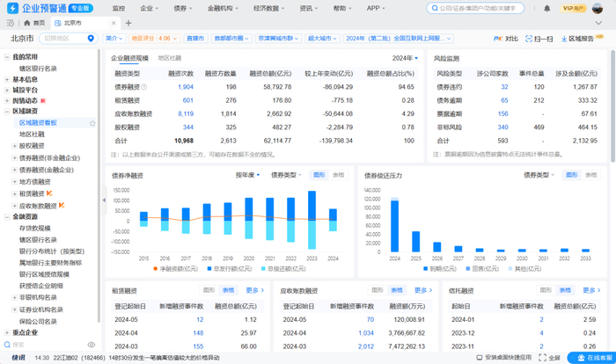
Task: Expand the 股权融资 tree node
Action: pyautogui.click(x=13, y=146)
